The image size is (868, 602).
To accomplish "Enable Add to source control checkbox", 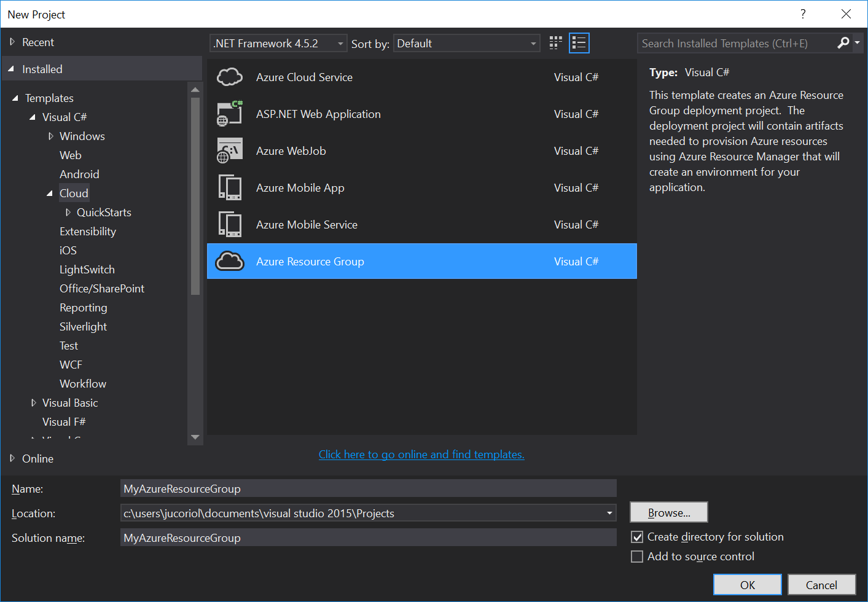I will pyautogui.click(x=637, y=557).
